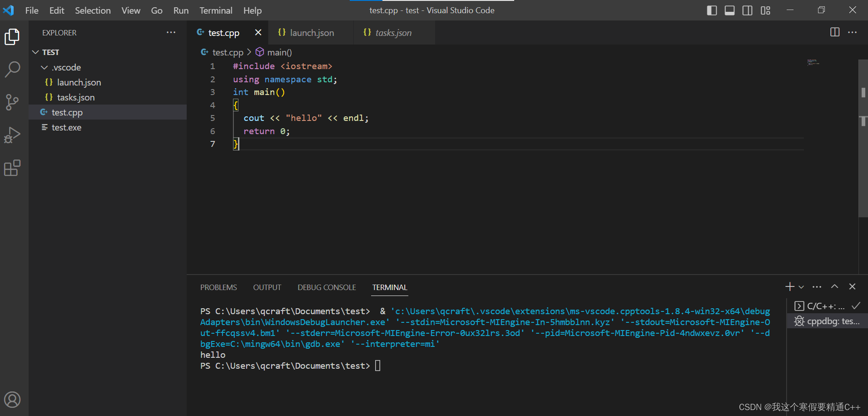Viewport: 868px width, 416px height.
Task: Click the 'int main()' code line
Action: click(x=259, y=92)
